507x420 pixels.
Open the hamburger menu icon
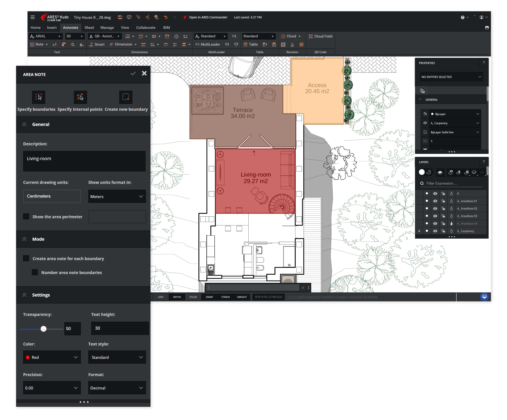[x=33, y=17]
